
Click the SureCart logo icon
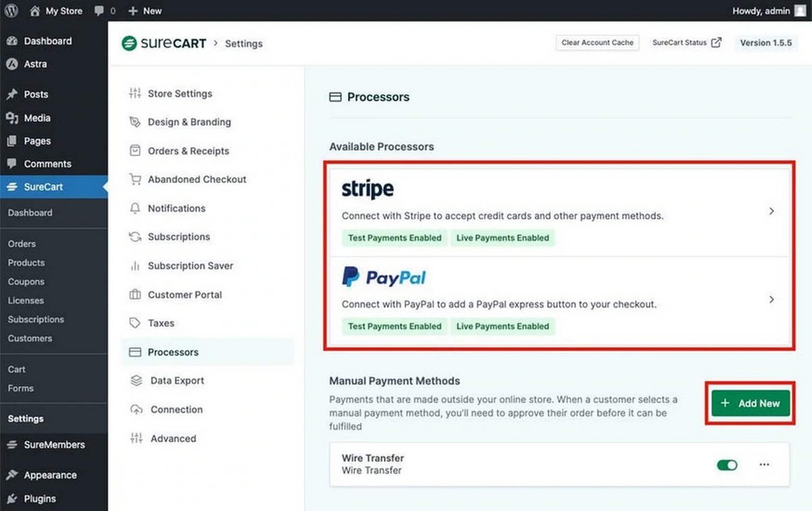129,43
